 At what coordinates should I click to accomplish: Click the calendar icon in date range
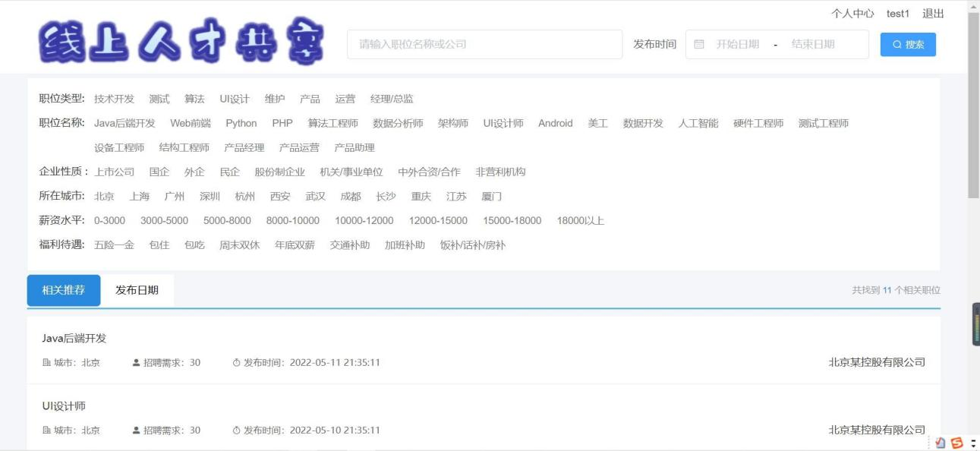click(x=699, y=45)
